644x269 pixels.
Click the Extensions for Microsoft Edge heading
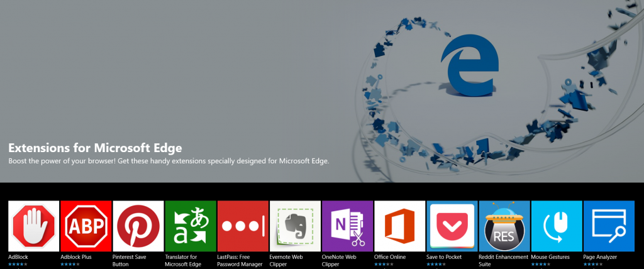pyautogui.click(x=96, y=148)
